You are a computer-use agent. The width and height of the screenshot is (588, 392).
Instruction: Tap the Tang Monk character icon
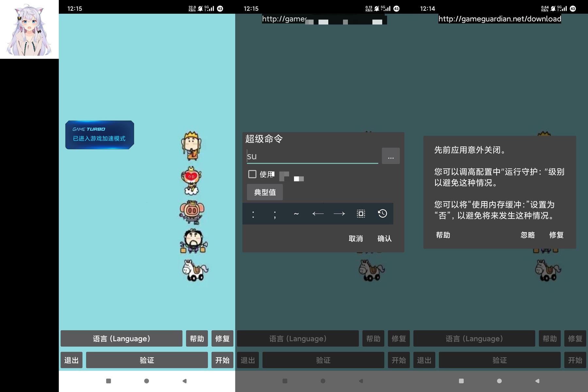[x=191, y=146]
